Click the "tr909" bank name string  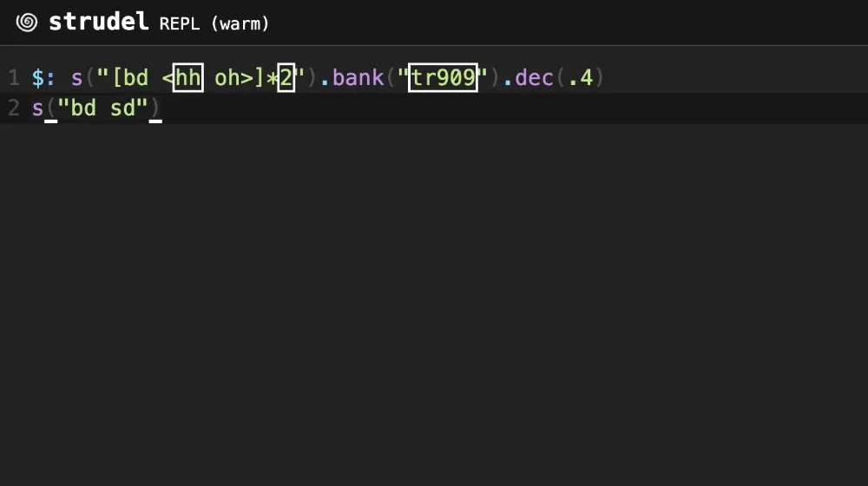(443, 77)
